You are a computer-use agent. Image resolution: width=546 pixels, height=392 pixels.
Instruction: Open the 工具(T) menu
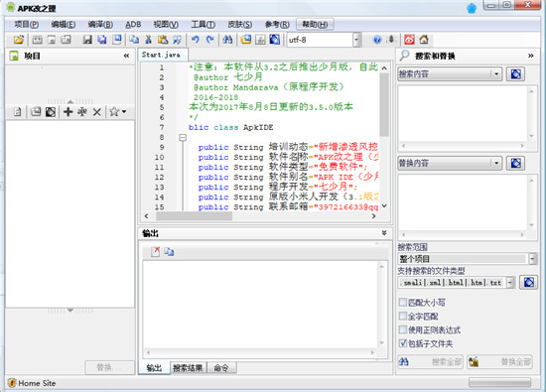coord(204,25)
